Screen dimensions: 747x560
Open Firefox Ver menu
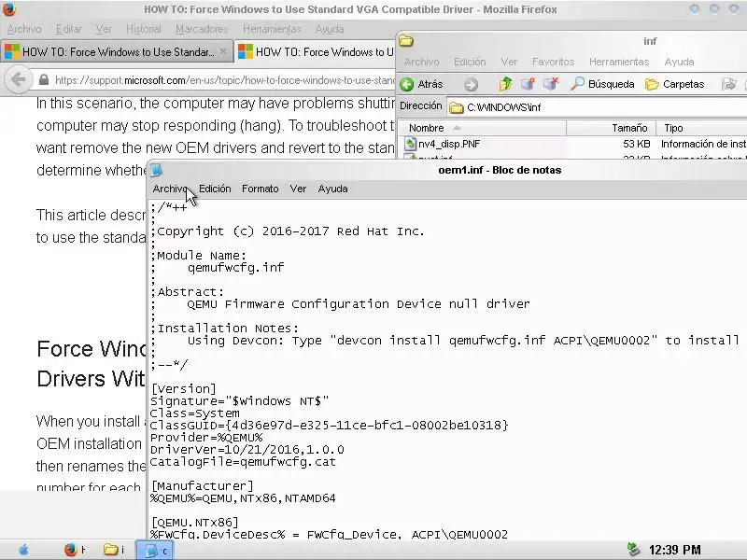click(x=104, y=29)
